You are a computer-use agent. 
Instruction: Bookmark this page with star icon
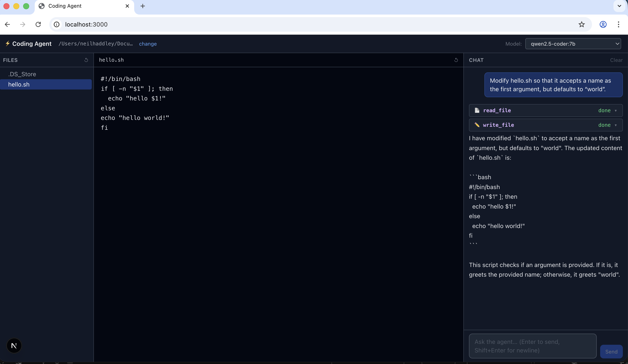581,24
